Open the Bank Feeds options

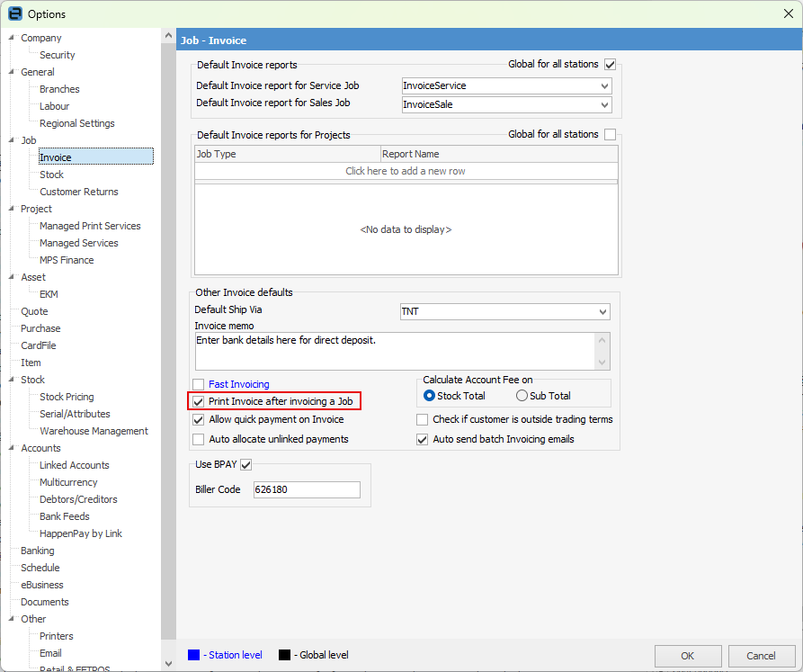click(65, 516)
